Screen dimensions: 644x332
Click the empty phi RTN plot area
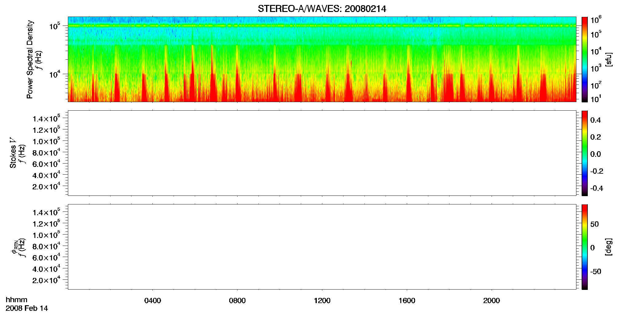[322, 247]
